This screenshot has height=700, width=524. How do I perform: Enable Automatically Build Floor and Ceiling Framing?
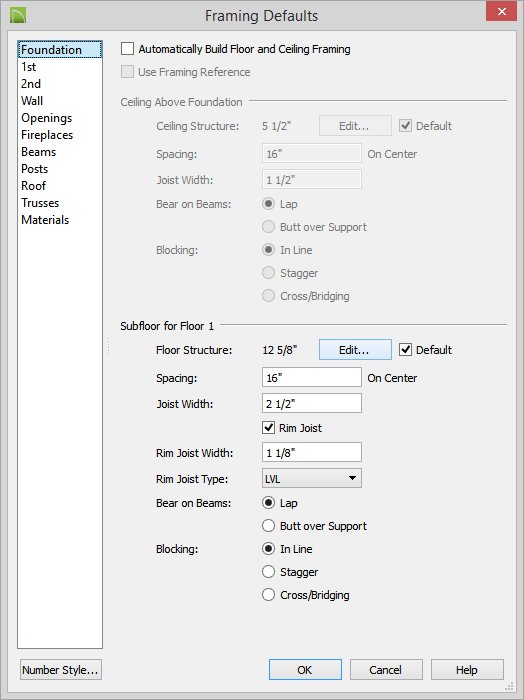[127, 49]
